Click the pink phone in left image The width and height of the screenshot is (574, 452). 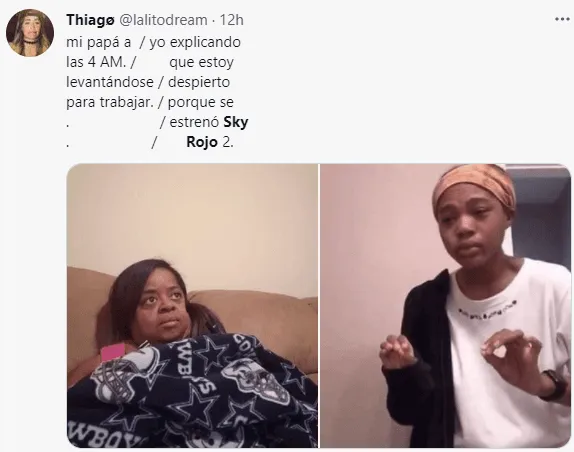[113, 352]
